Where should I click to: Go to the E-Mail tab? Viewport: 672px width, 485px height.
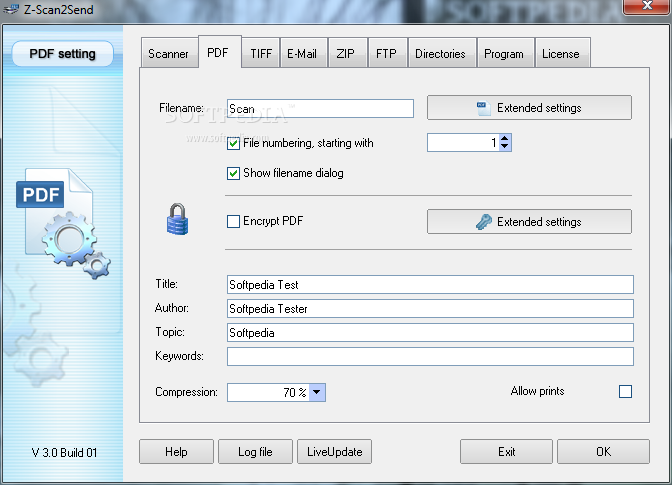304,54
